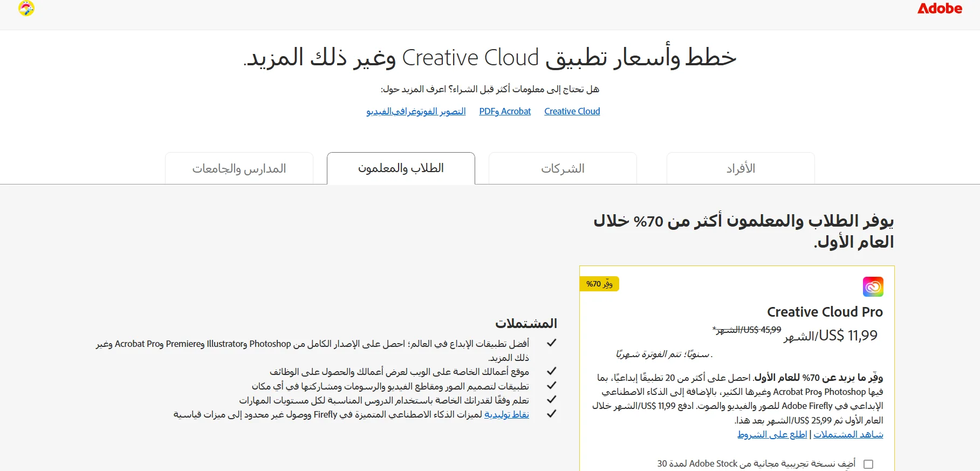Open the colorful profile avatar icon

click(26, 8)
